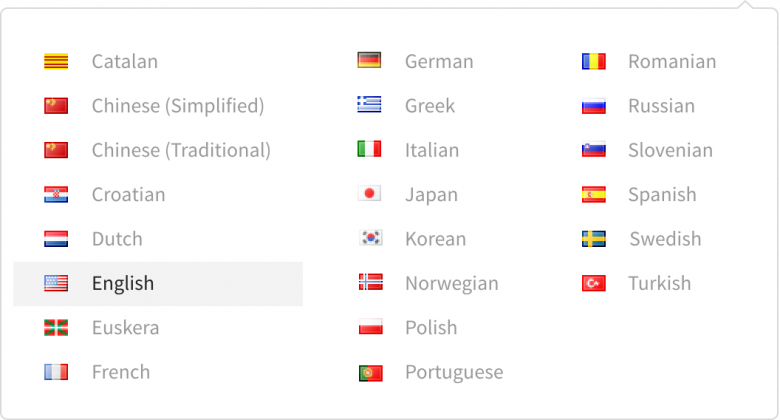The image size is (780, 420).
Task: Click the Catalan flag icon
Action: click(56, 62)
